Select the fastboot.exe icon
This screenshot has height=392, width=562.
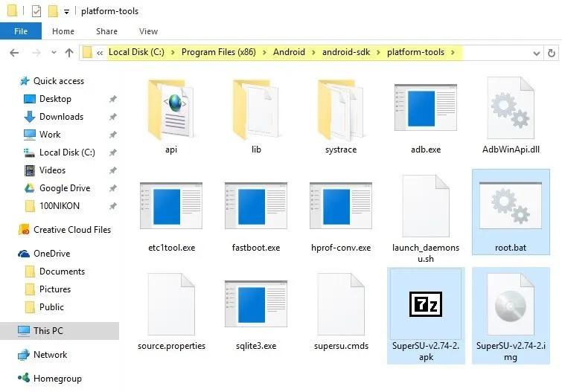pyautogui.click(x=256, y=206)
